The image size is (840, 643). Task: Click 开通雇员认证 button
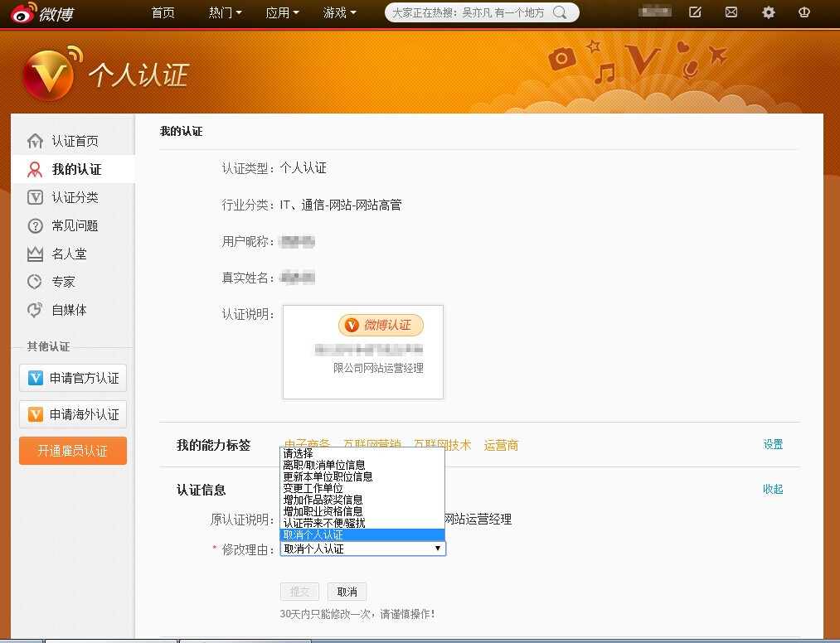pos(73,451)
